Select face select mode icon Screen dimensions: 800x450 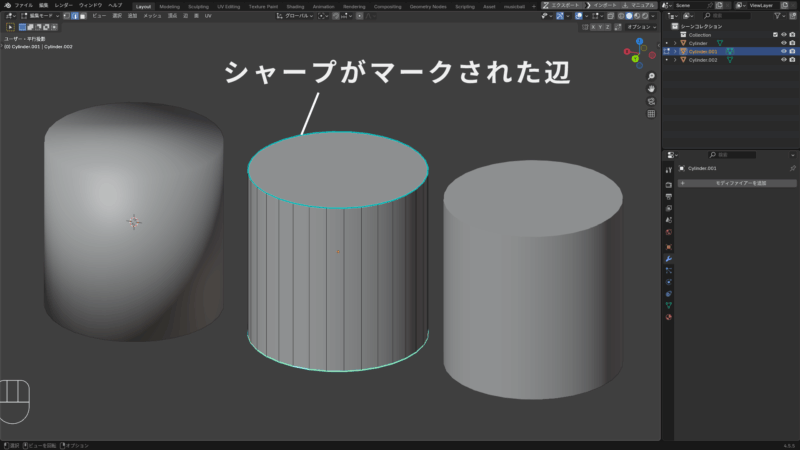point(82,16)
